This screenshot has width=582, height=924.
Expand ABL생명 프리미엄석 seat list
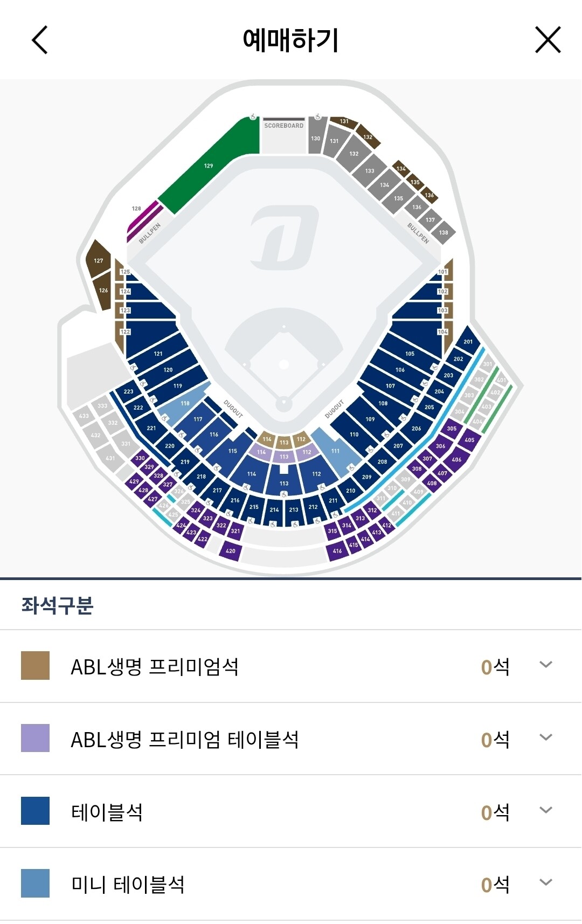(x=545, y=665)
